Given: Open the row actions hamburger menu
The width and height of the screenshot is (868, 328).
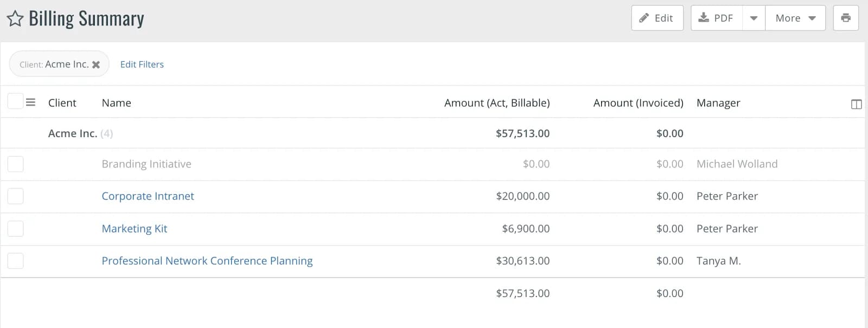Looking at the screenshot, I should pyautogui.click(x=30, y=102).
